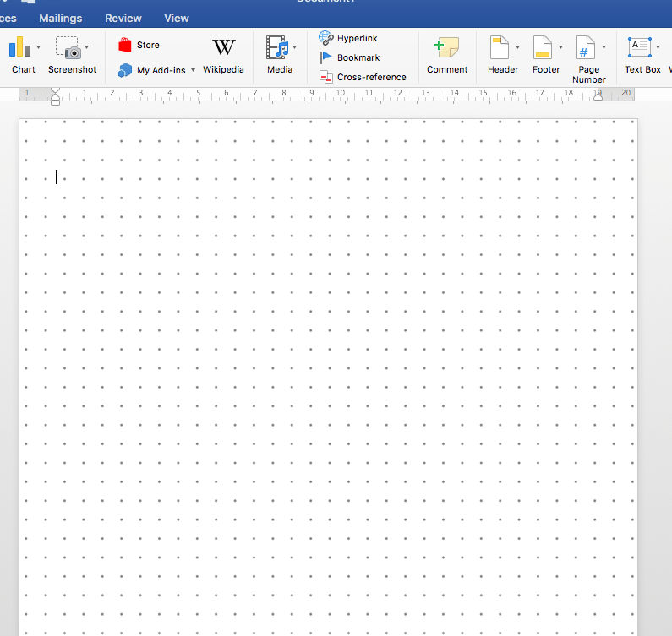Click in the document page body
This screenshot has height=636, width=672.
[x=328, y=377]
